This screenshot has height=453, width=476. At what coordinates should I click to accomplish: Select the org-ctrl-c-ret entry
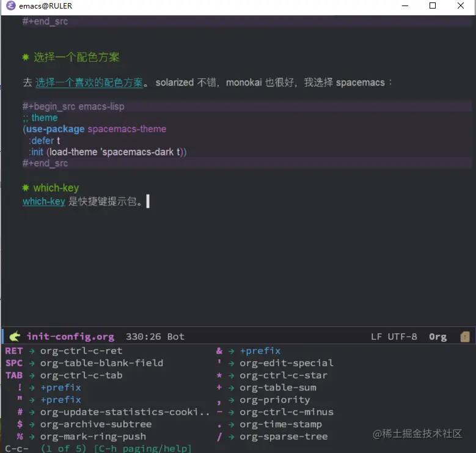point(81,351)
